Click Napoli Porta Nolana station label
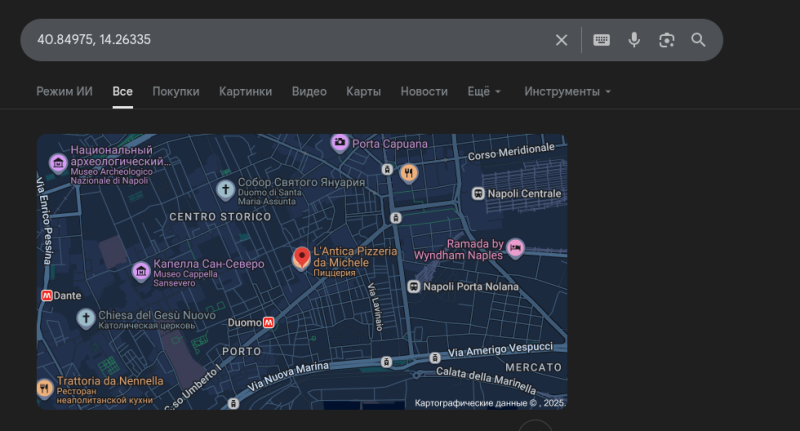Viewport: 800px width, 431px height. pos(472,287)
